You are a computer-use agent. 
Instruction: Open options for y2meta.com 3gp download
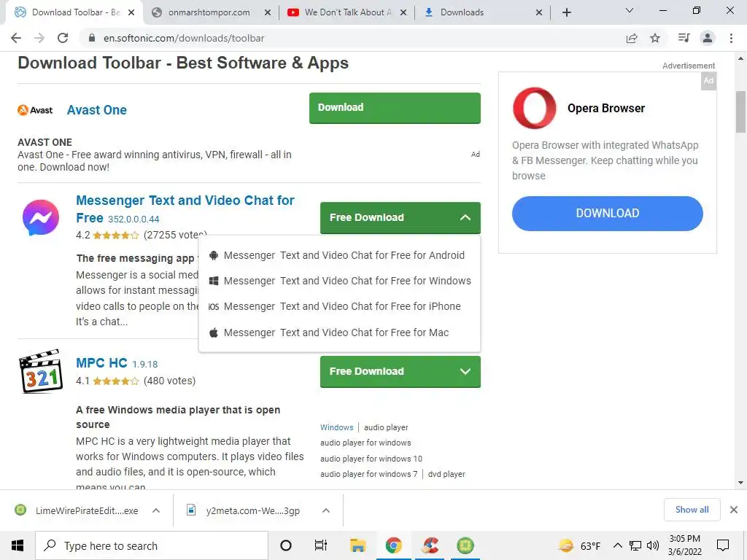coord(326,510)
